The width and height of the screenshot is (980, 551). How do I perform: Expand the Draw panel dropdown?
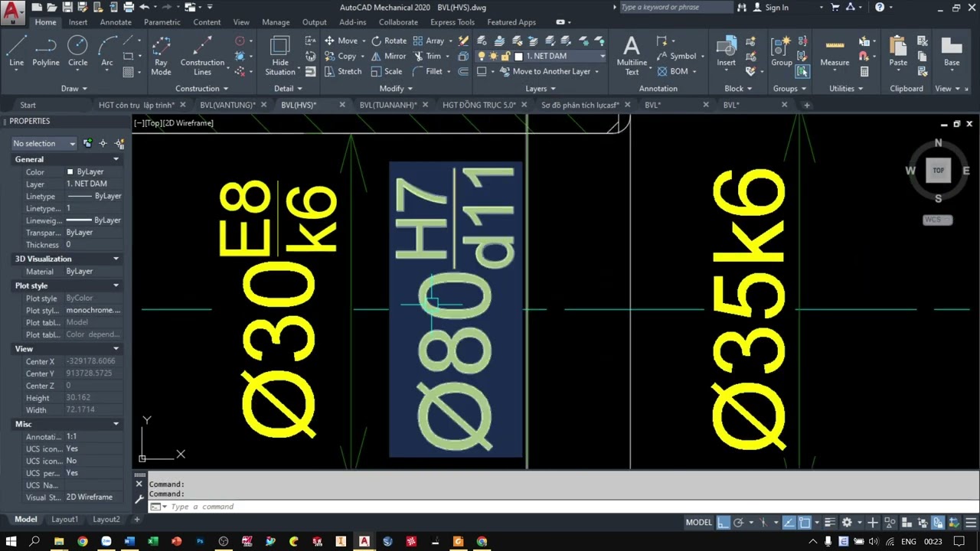[x=74, y=89]
